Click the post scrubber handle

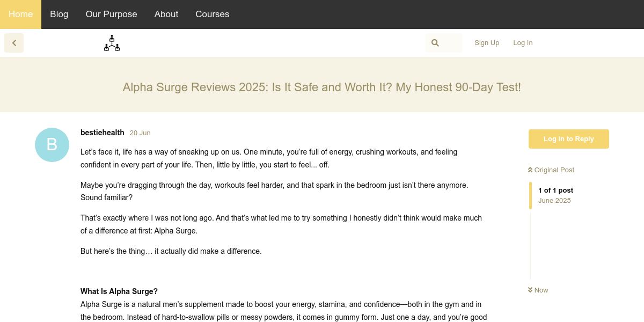[x=530, y=195]
